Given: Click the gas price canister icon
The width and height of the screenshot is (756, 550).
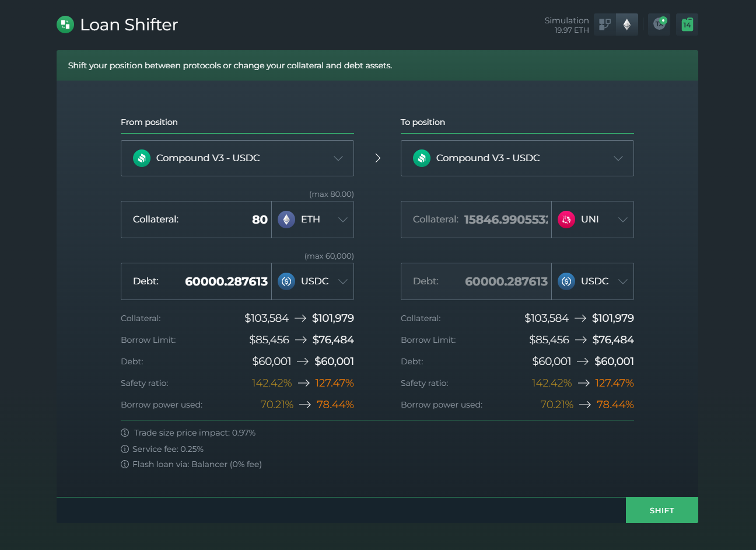Looking at the screenshot, I should (687, 25).
